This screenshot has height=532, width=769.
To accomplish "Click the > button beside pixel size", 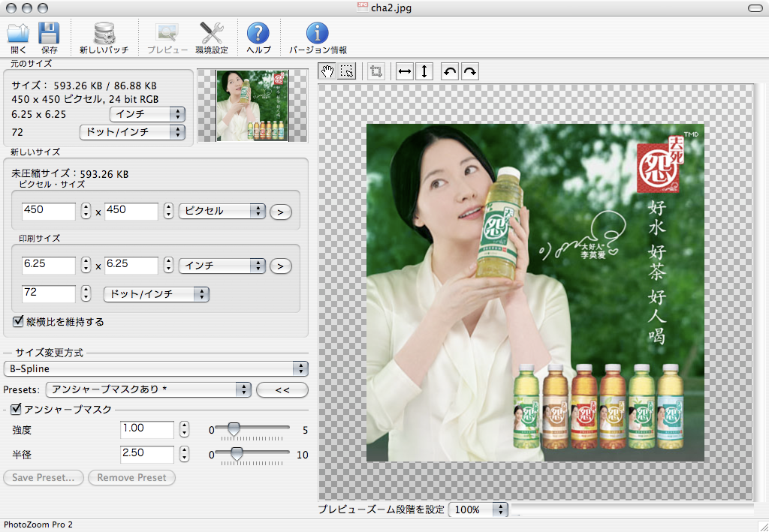I will click(281, 212).
